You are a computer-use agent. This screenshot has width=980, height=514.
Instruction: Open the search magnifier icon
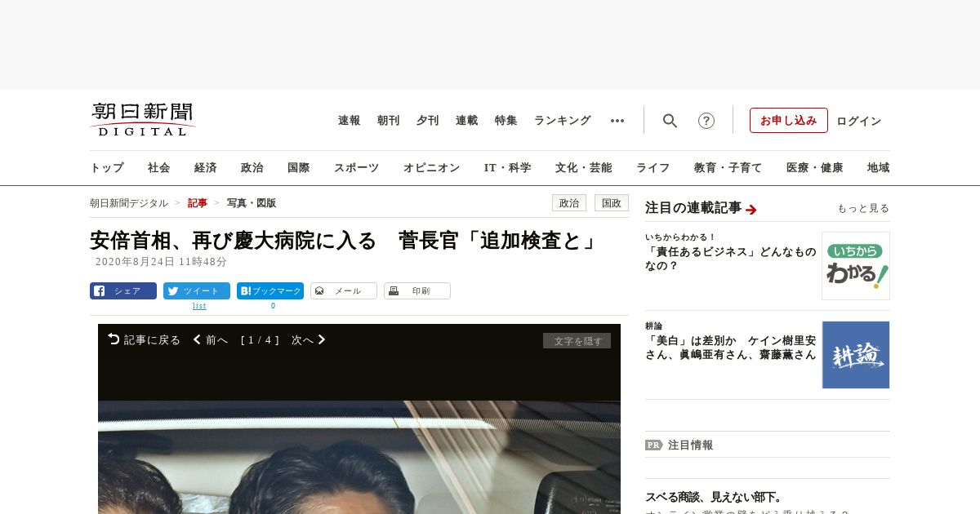[670, 121]
